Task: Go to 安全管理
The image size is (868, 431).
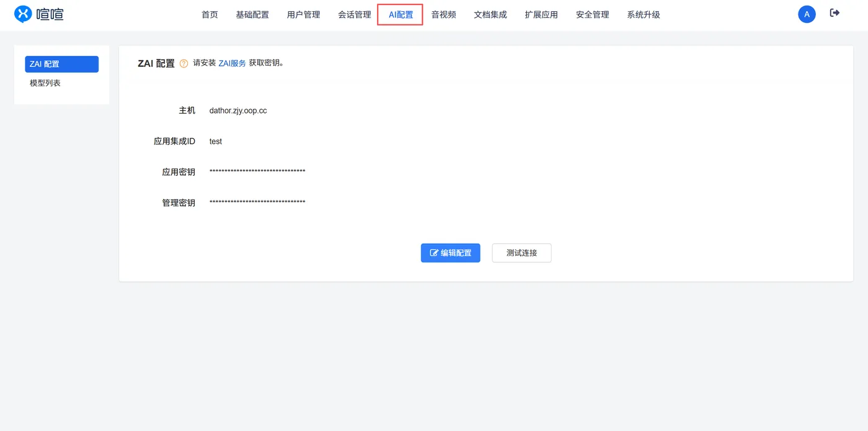Action: 593,14
